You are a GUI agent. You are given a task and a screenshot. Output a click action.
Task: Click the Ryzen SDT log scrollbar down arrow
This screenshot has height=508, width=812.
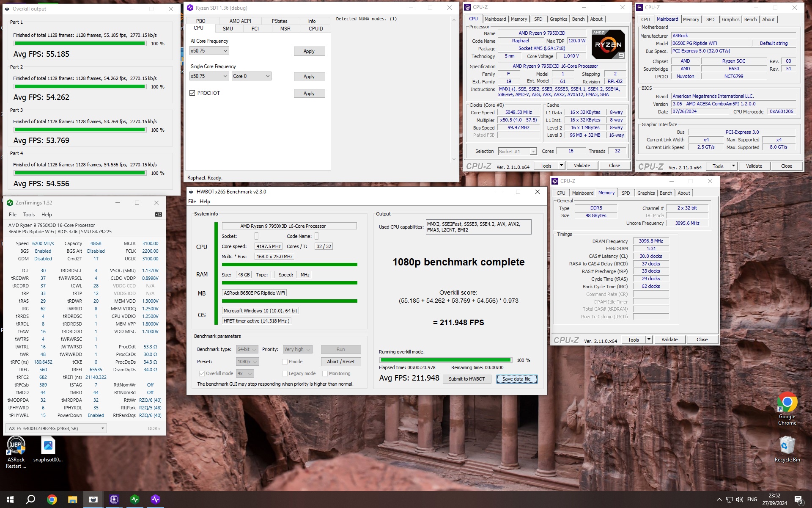click(454, 160)
